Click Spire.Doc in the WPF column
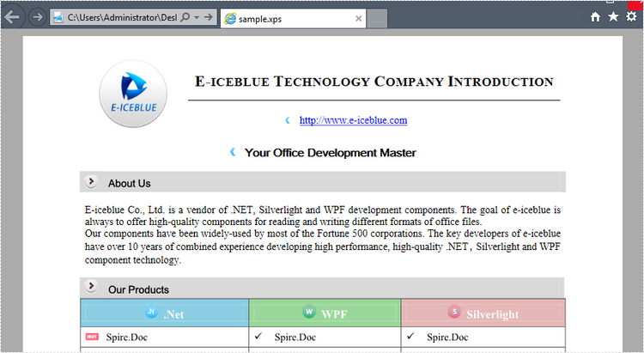 pyautogui.click(x=295, y=337)
